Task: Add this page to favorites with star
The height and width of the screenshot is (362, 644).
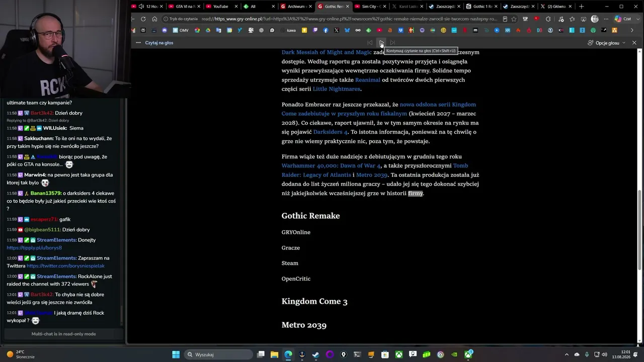Action: pyautogui.click(x=514, y=19)
